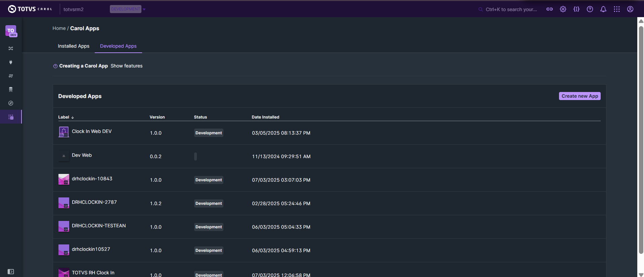Click the Clock In Web DEV app icon
Screen dimensions: 644x277
click(x=64, y=132)
